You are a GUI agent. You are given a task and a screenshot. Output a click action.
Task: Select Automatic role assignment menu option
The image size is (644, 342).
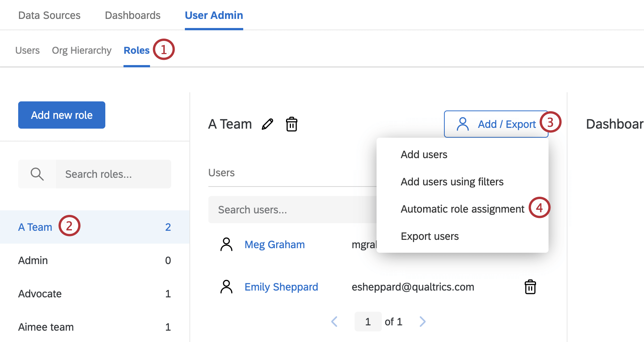pos(462,209)
